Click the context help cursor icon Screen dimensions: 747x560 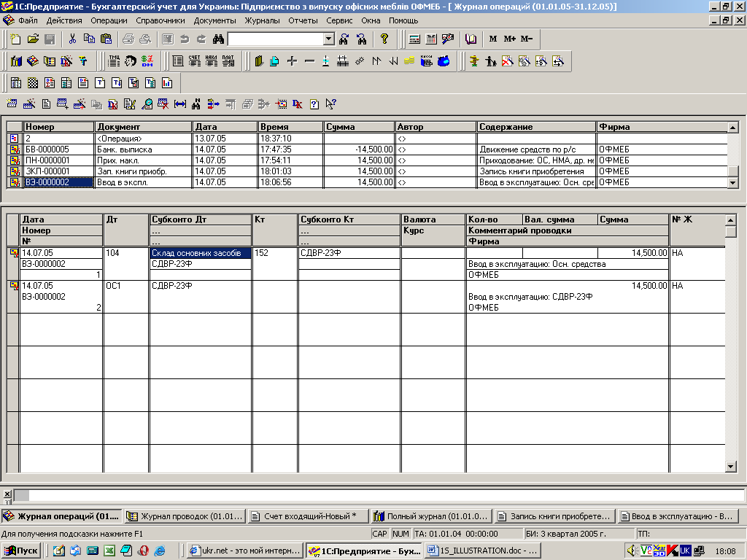[x=330, y=104]
